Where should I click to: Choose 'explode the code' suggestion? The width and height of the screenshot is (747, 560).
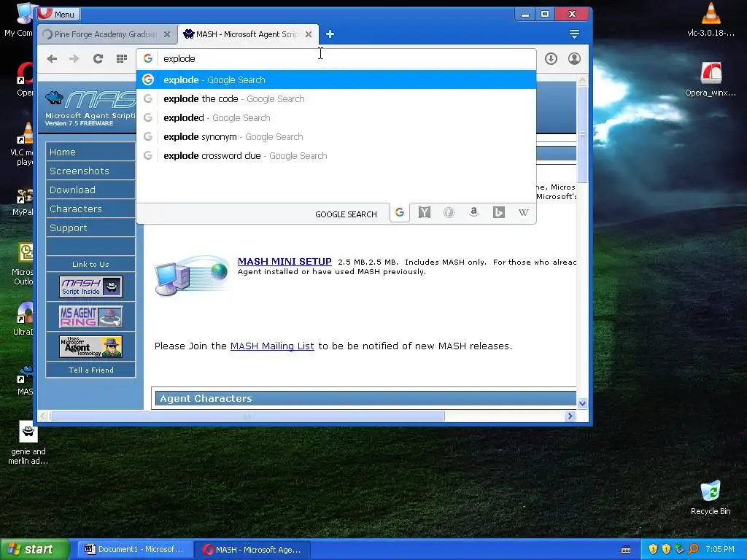pyautogui.click(x=336, y=98)
